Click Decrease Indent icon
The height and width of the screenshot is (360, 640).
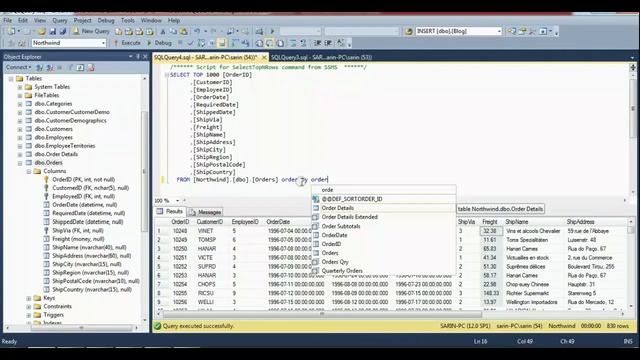[x=318, y=43]
